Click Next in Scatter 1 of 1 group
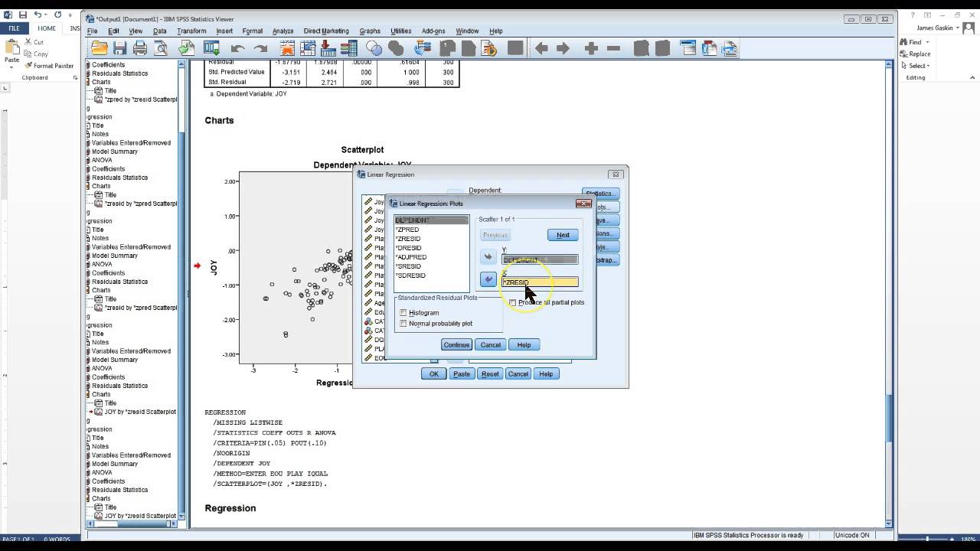Screen dimensions: 980x551 [563, 235]
